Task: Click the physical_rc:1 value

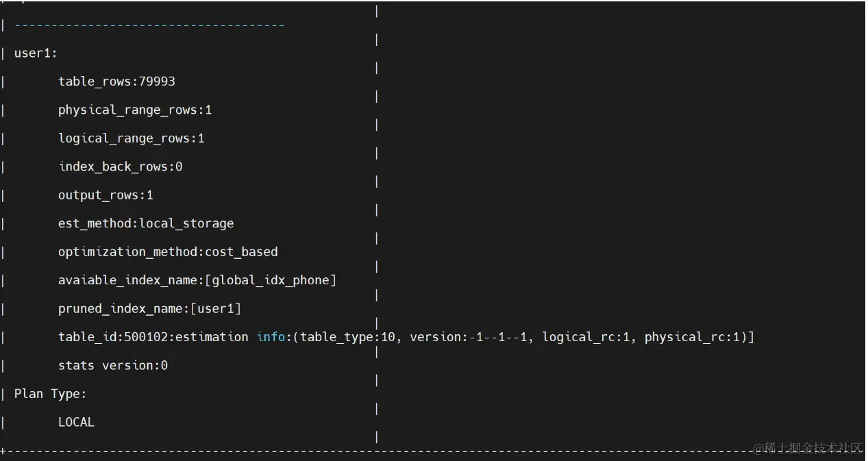Action: [692, 337]
